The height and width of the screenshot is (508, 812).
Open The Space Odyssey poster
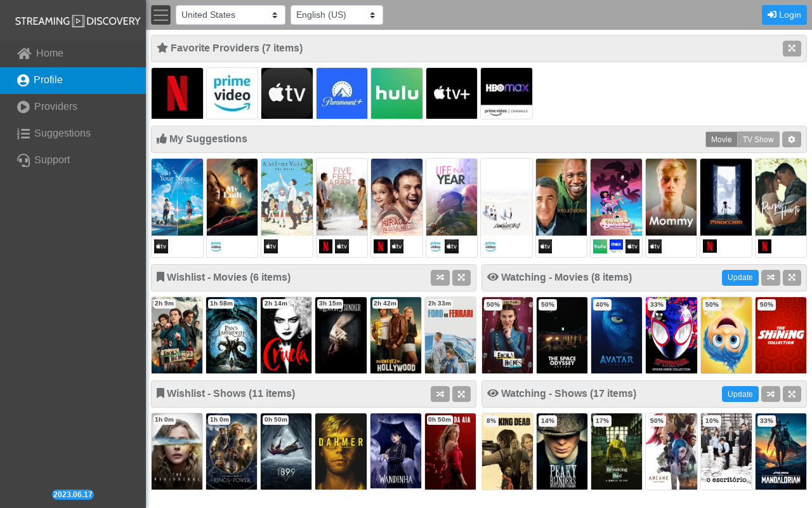[562, 335]
